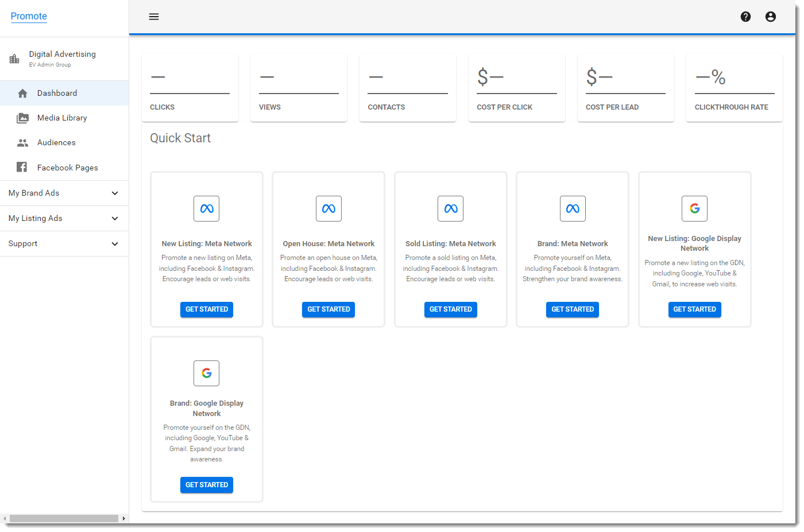Click the Digital Advertising building icon
804x532 pixels.
(14, 59)
